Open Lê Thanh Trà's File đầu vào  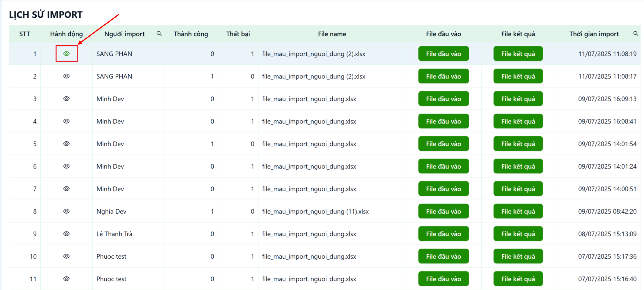pos(444,234)
